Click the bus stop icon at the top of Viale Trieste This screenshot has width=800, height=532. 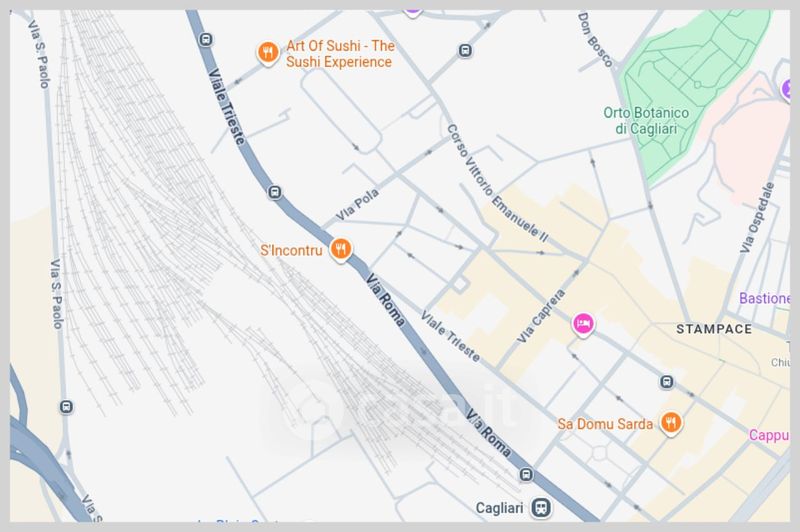click(206, 39)
